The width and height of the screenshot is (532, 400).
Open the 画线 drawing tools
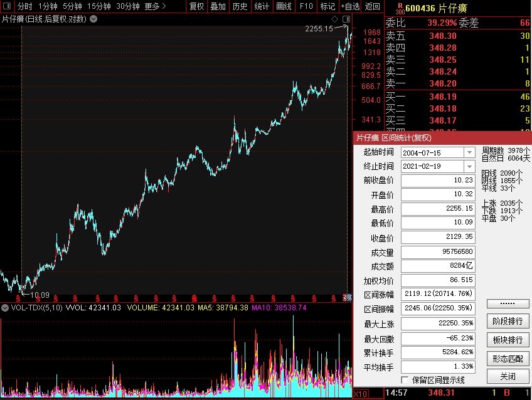[284, 6]
